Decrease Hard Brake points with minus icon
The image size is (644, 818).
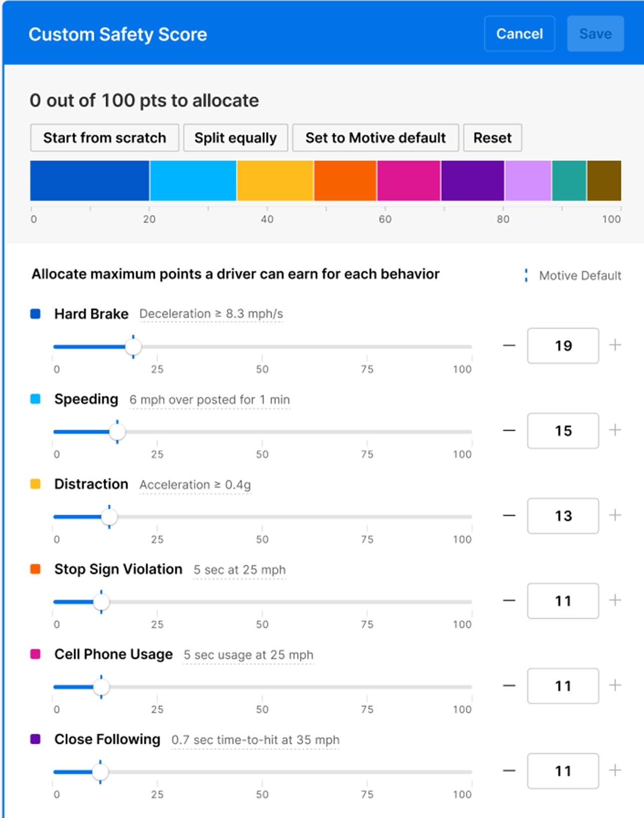(x=509, y=346)
